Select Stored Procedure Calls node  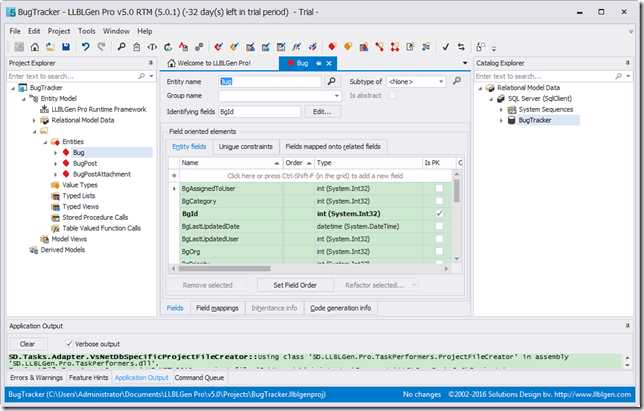(95, 217)
